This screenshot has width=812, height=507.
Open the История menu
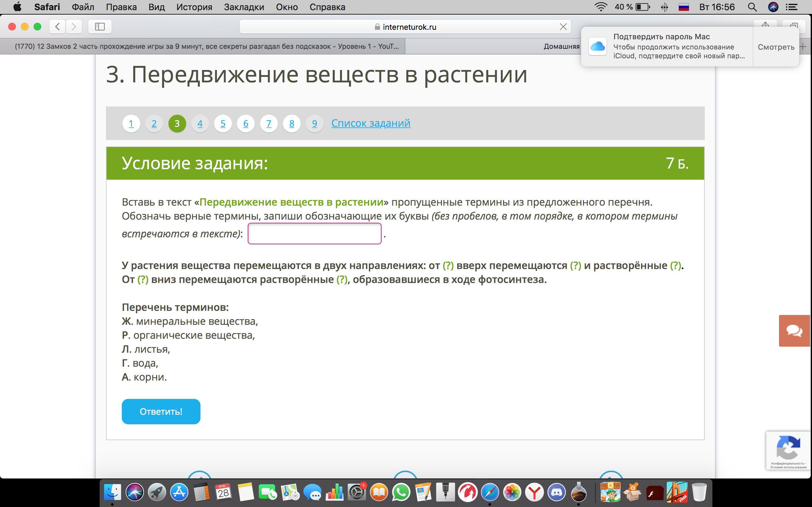(194, 7)
